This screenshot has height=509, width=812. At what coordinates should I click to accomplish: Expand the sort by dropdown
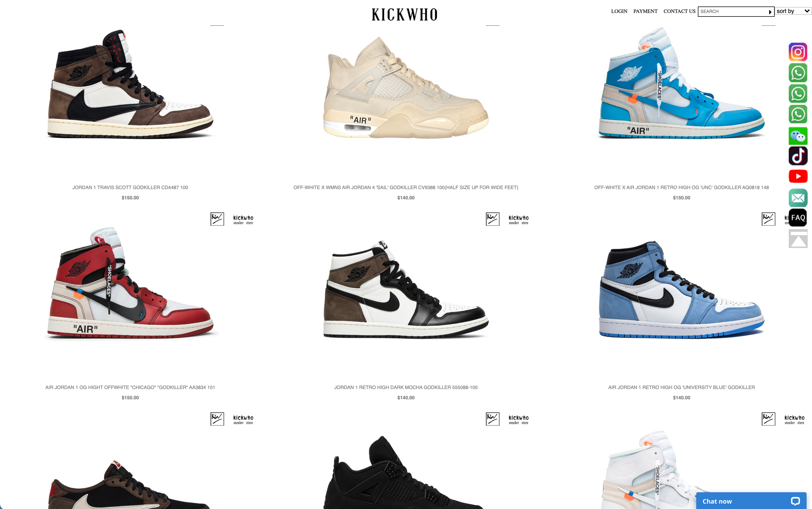(793, 11)
